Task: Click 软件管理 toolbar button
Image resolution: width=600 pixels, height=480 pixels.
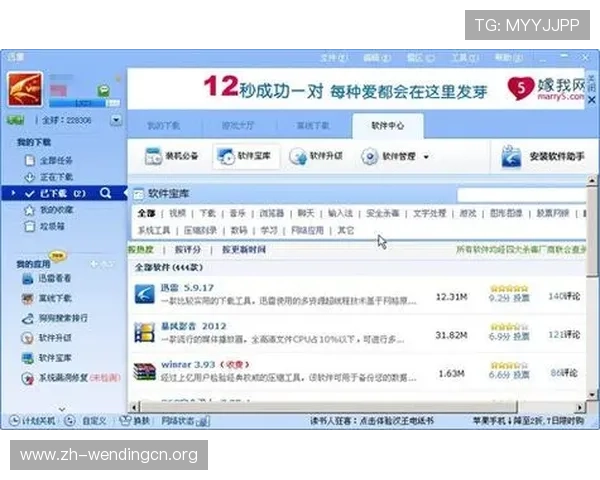Action: (x=388, y=156)
